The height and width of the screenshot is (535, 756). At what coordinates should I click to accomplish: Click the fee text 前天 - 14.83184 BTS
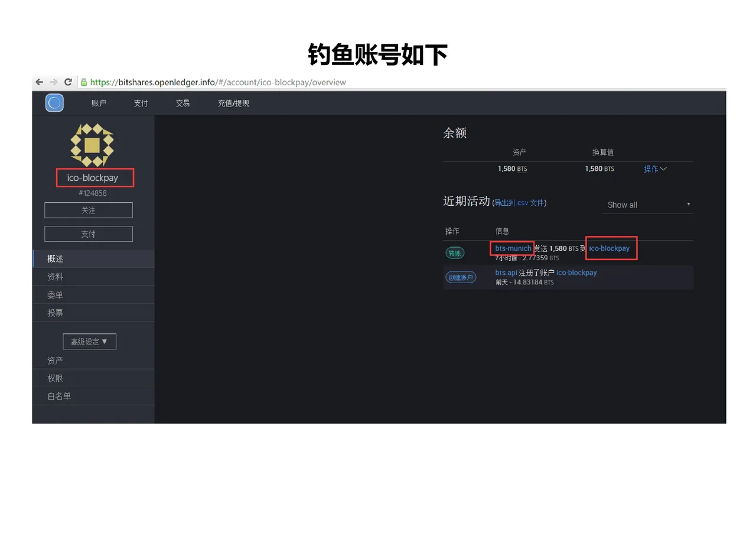pyautogui.click(x=524, y=283)
